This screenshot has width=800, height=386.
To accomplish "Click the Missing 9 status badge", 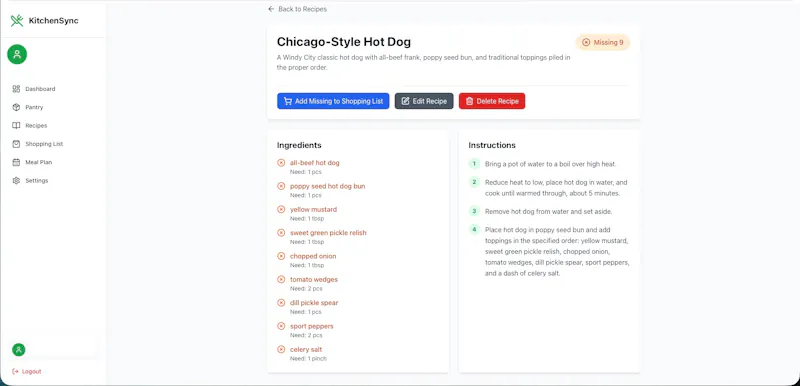I will (603, 42).
